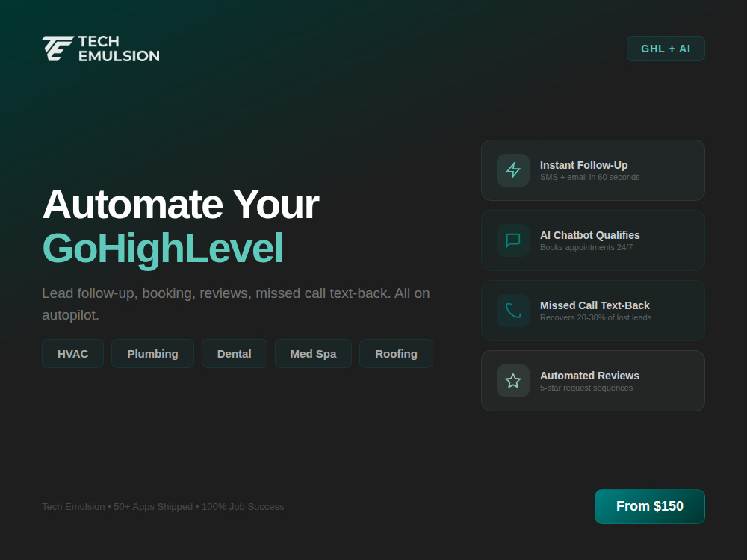Viewport: 747px width, 560px height.
Task: Click 'Recovers 20-30% of lost leads' text
Action: click(x=595, y=317)
